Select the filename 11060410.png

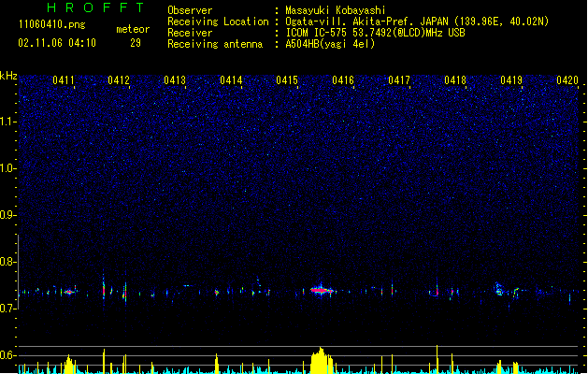click(x=52, y=24)
